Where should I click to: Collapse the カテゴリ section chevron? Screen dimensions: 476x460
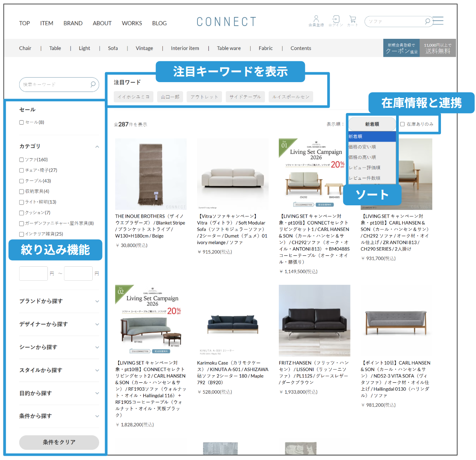tap(97, 147)
